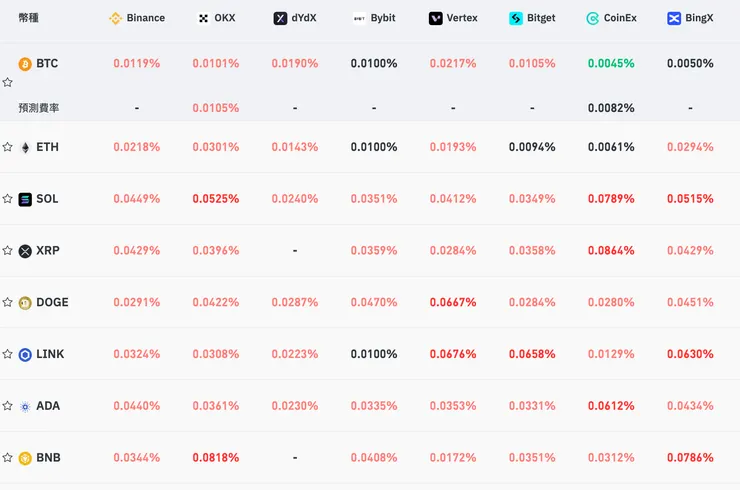The height and width of the screenshot is (490, 740).
Task: Click the Dogecoin coin icon
Action: click(25, 302)
